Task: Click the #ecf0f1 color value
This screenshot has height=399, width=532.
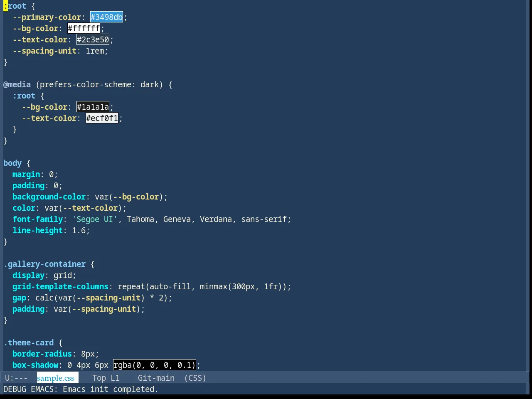Action: 102,118
